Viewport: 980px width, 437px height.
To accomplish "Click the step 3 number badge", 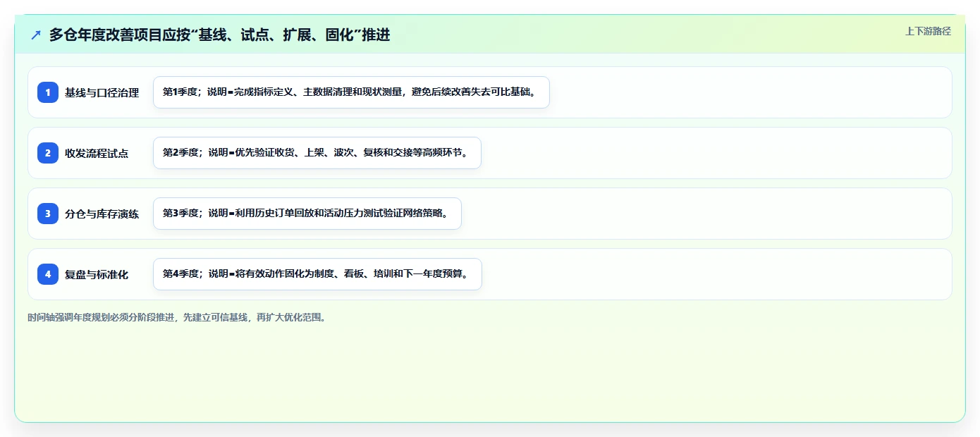I will (x=48, y=214).
